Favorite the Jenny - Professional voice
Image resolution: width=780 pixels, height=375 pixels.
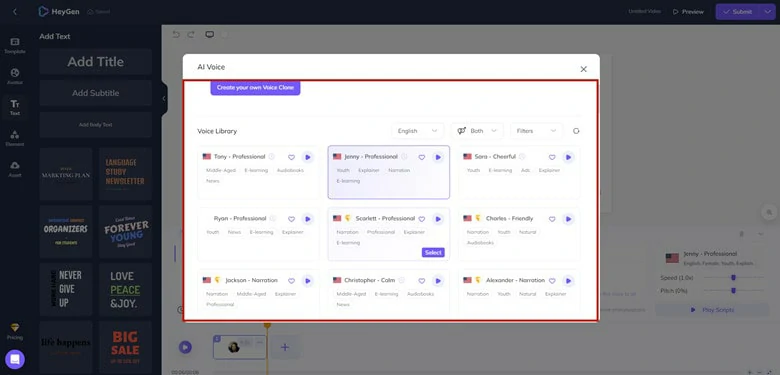click(422, 157)
